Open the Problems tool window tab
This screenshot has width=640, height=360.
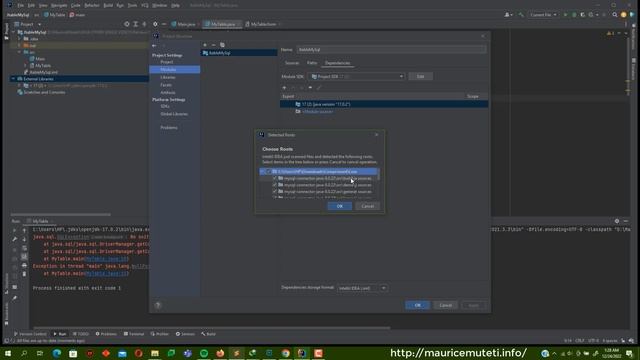click(x=106, y=334)
